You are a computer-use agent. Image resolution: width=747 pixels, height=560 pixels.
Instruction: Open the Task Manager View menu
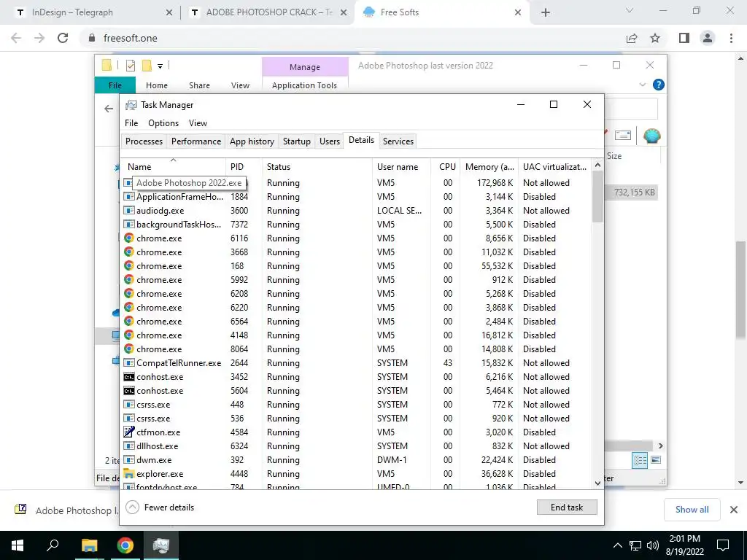pos(198,122)
